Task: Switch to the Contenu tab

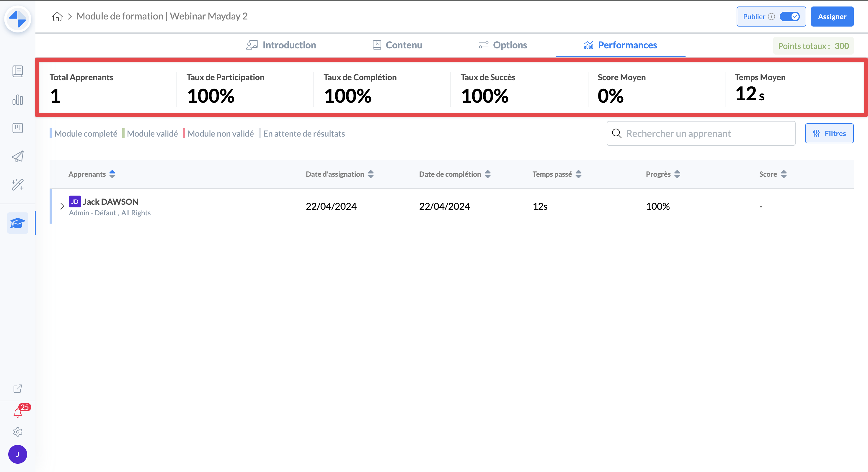Action: pyautogui.click(x=397, y=45)
